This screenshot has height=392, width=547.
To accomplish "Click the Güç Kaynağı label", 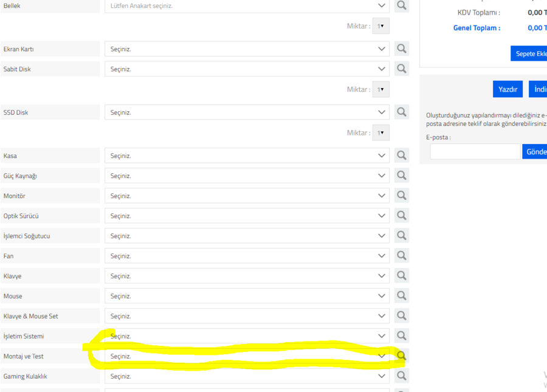I will click(x=20, y=176).
